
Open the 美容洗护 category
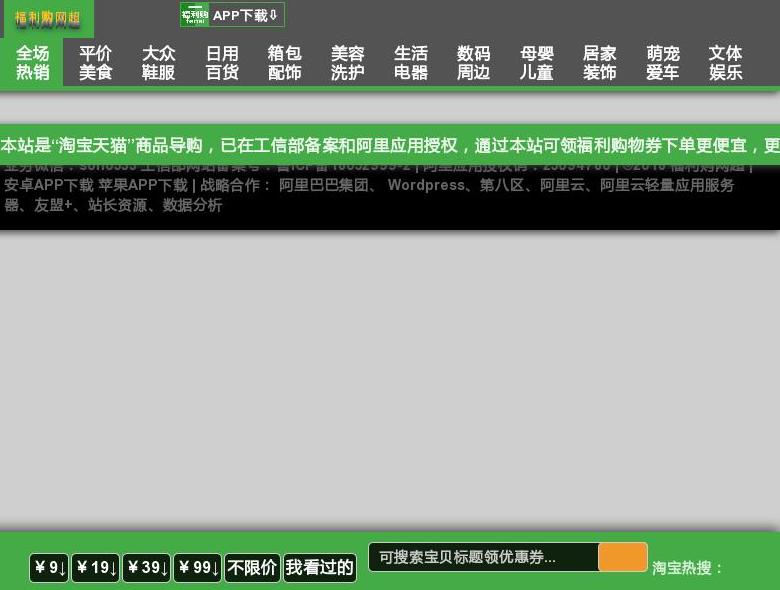pos(348,63)
